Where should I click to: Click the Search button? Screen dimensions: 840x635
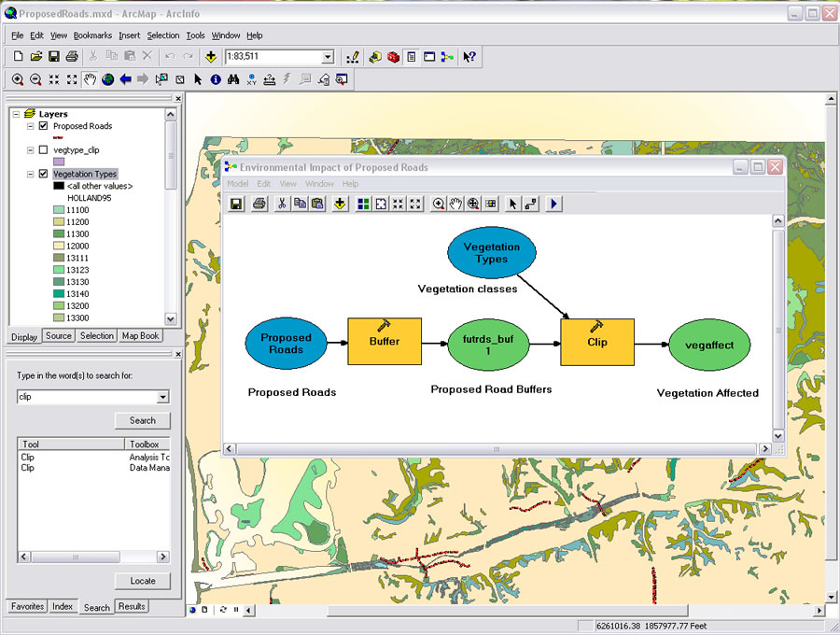(x=142, y=420)
